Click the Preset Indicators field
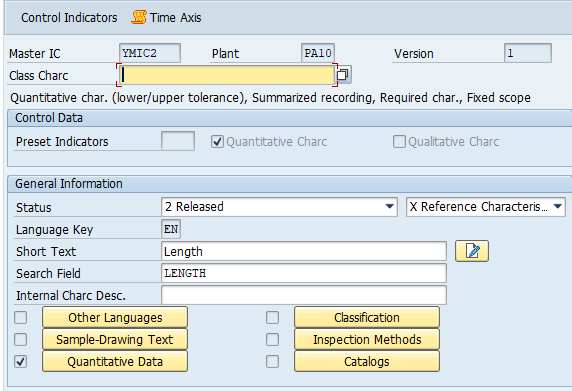 point(178,141)
